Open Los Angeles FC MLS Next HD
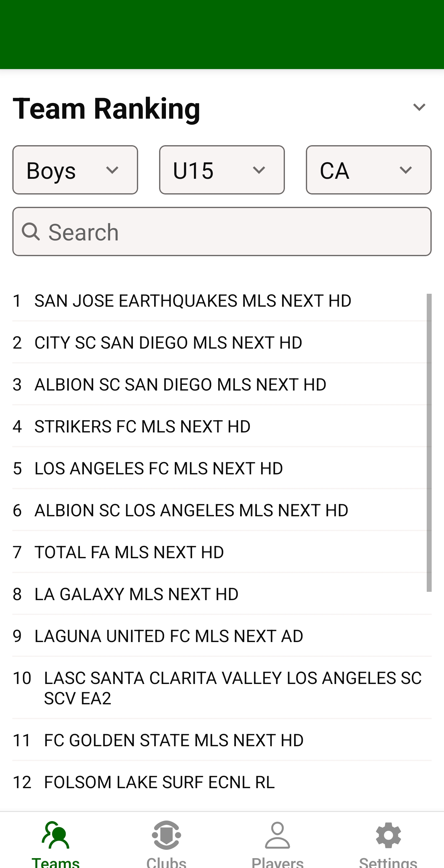 (x=158, y=469)
